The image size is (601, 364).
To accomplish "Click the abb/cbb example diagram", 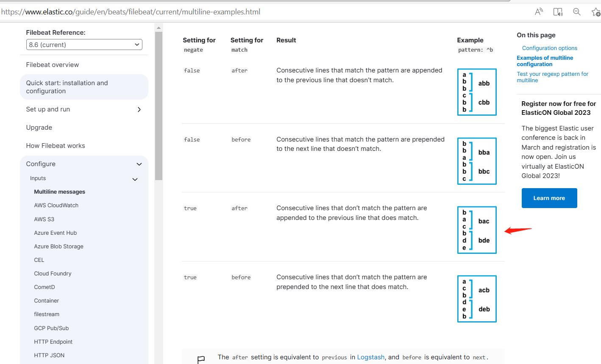I will click(x=477, y=92).
